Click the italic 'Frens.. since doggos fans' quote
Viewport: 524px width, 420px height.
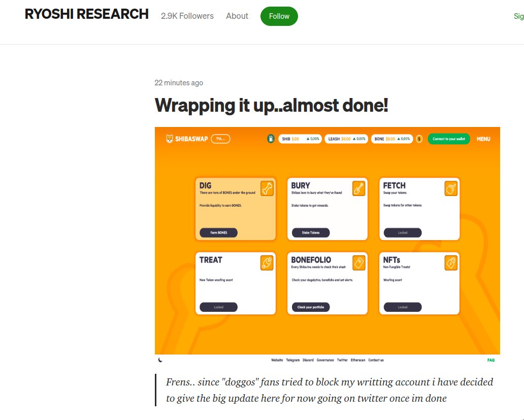pyautogui.click(x=330, y=390)
